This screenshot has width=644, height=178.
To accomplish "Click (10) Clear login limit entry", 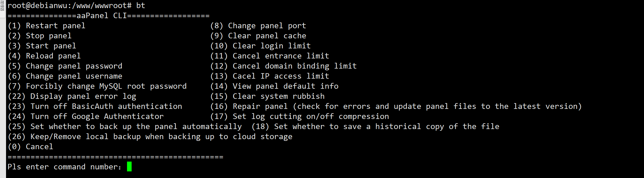I will click(x=260, y=46).
